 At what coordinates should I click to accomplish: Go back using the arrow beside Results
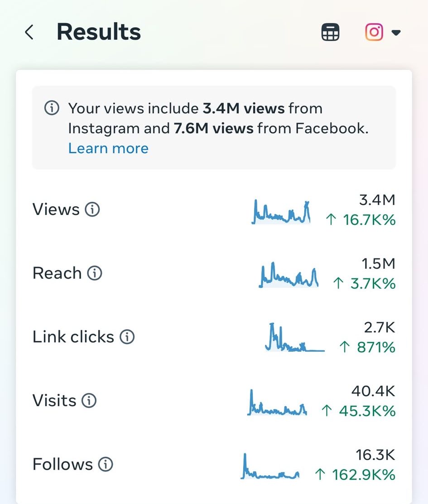click(x=29, y=32)
